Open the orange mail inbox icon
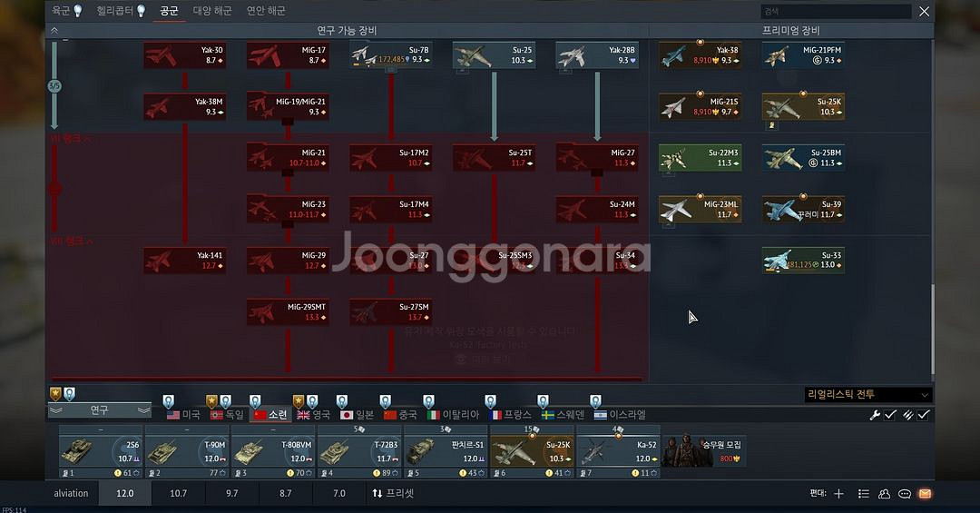 click(x=925, y=494)
